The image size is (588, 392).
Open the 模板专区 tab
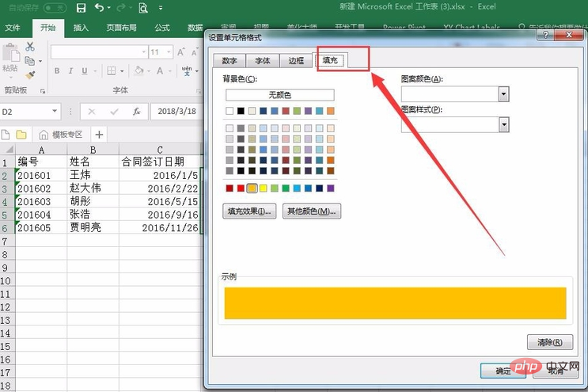(61, 135)
